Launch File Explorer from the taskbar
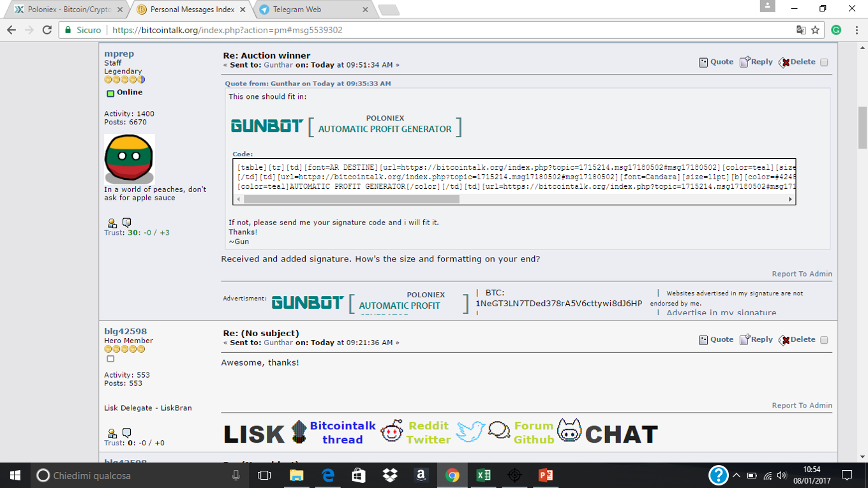This screenshot has width=868, height=488. coord(296,475)
